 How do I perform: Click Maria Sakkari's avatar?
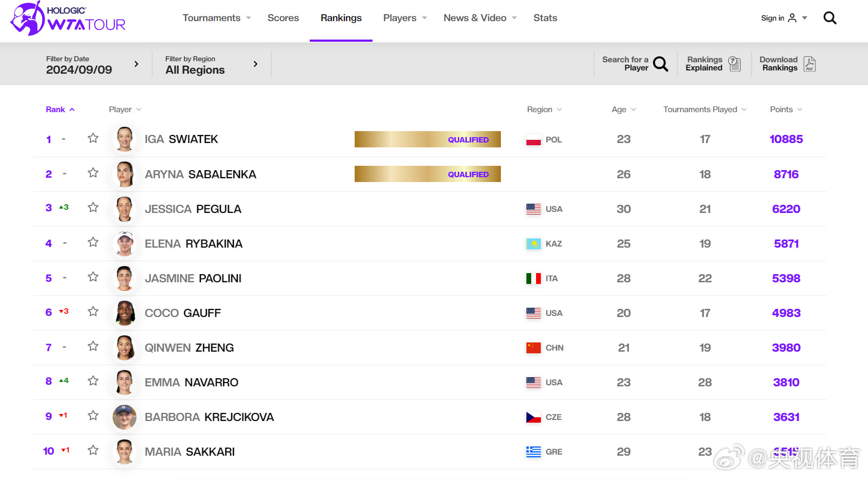point(125,452)
